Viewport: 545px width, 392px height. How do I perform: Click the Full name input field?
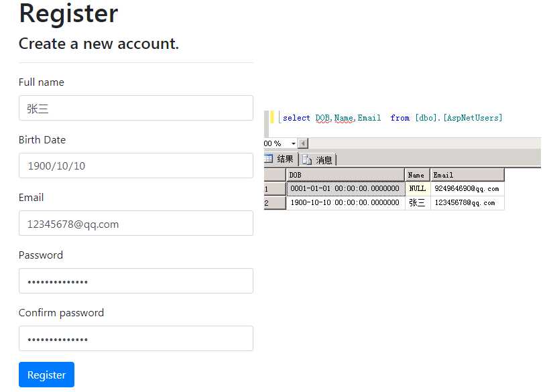[135, 108]
